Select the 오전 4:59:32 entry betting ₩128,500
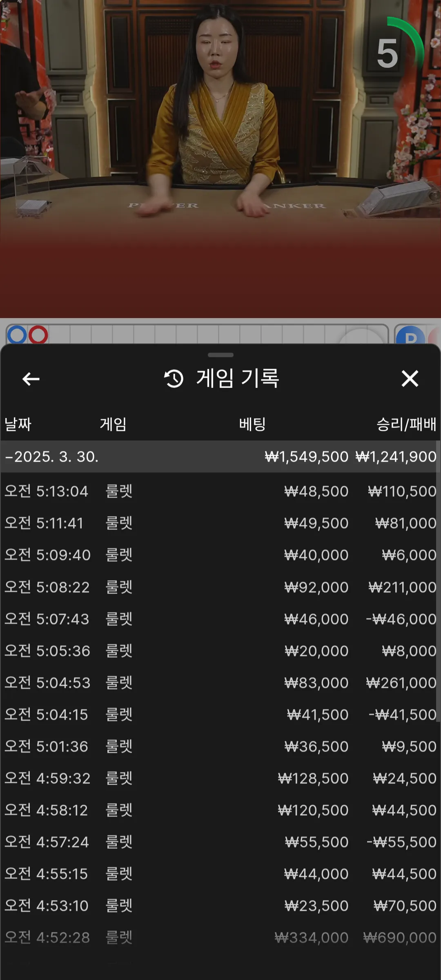The width and height of the screenshot is (441, 980). pos(220,778)
